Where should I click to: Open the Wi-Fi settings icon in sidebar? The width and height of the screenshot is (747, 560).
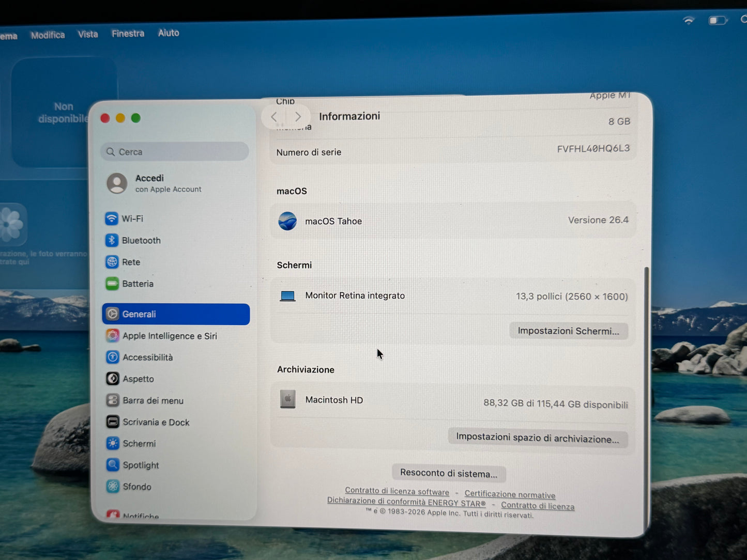pyautogui.click(x=112, y=219)
